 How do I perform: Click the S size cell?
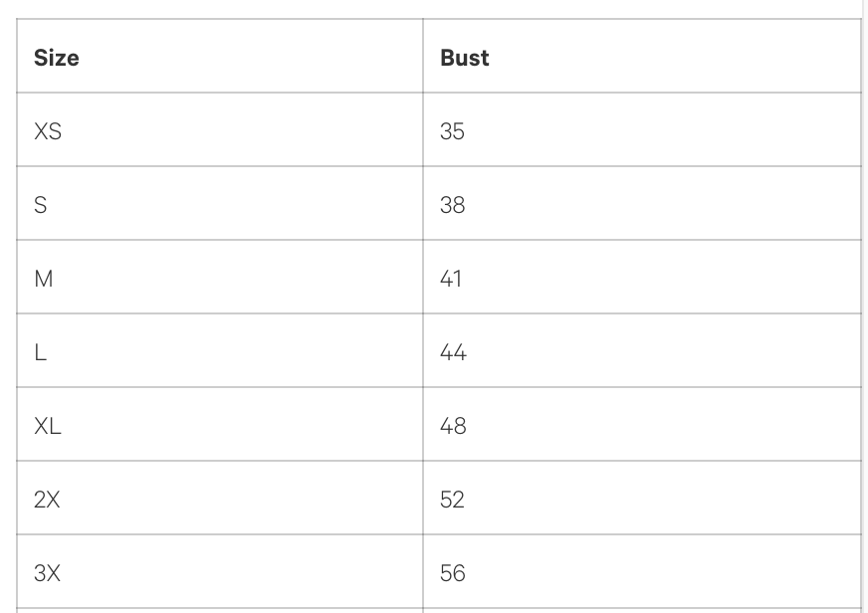[x=41, y=205]
